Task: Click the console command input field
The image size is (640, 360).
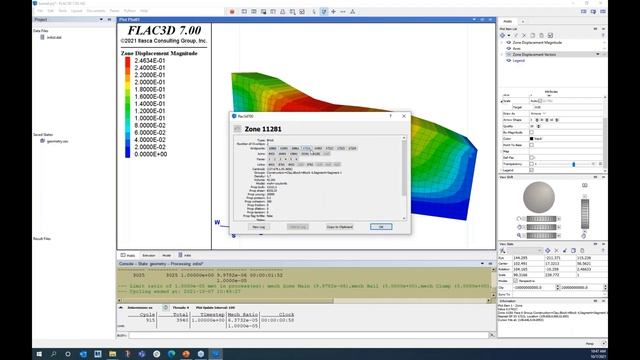Action: point(308,335)
